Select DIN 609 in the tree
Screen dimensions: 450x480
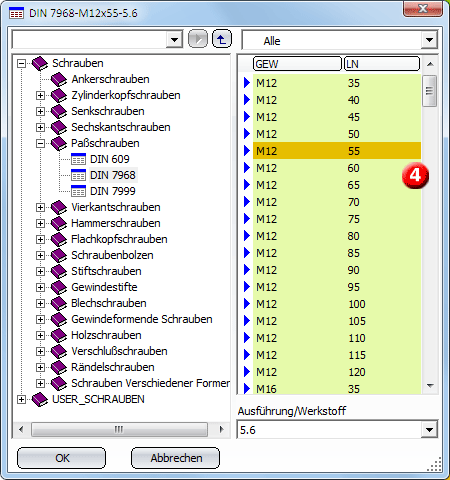110,159
